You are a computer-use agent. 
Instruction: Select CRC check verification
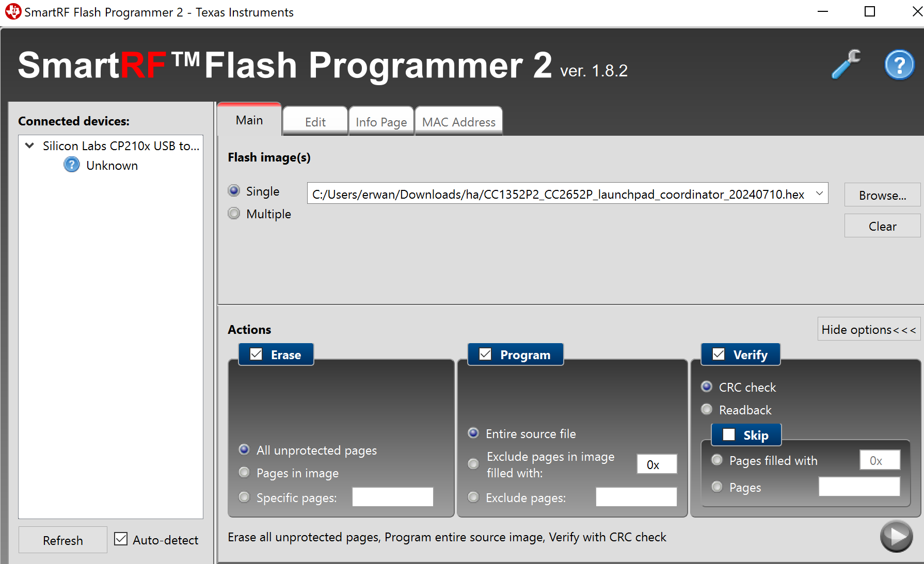pyautogui.click(x=707, y=386)
